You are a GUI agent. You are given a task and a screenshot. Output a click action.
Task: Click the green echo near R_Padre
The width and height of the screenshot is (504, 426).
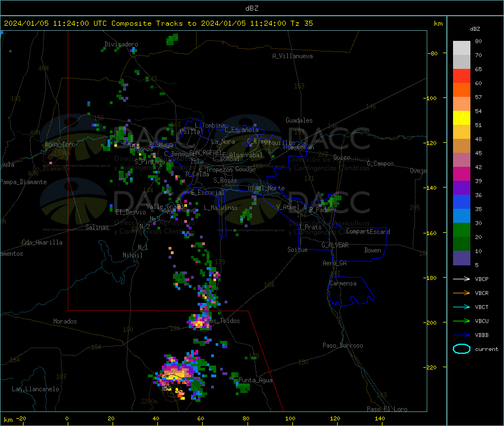pos(332,202)
